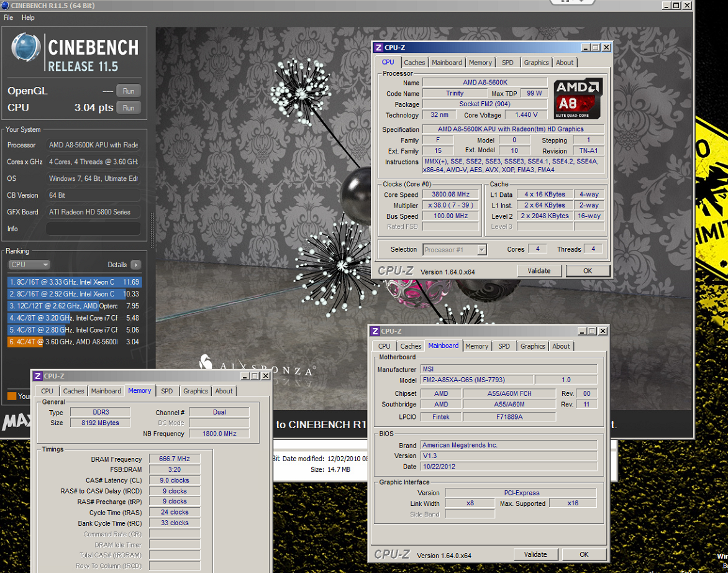The image size is (728, 573).
Task: Select ranking entry 6, AMD A8-5600K
Action: [x=75, y=342]
